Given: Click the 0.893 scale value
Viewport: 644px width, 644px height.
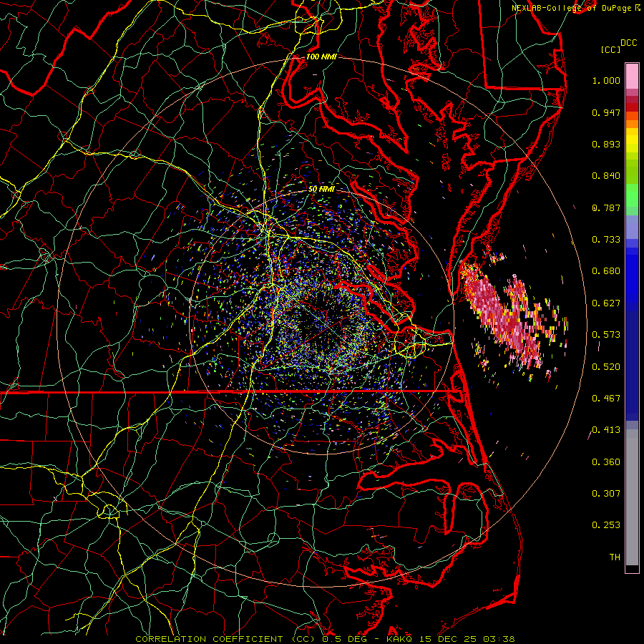Looking at the screenshot, I should click(x=606, y=144).
